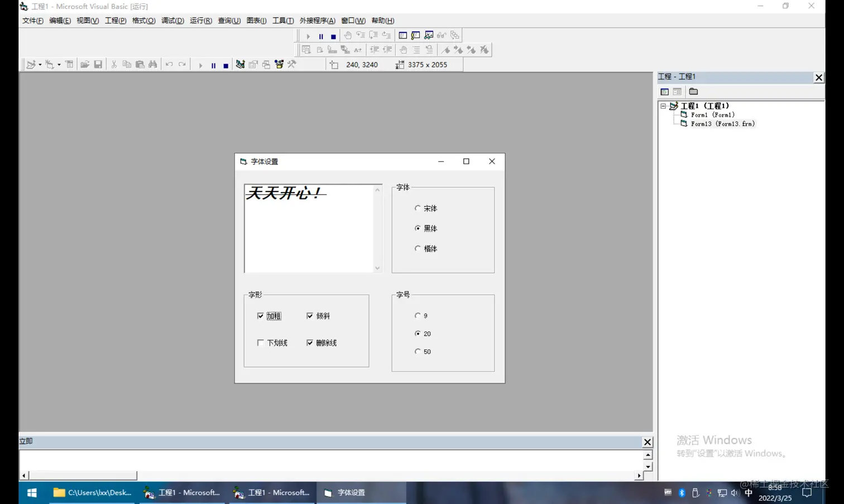
Task: Click View Code in the project panel
Action: point(664,92)
